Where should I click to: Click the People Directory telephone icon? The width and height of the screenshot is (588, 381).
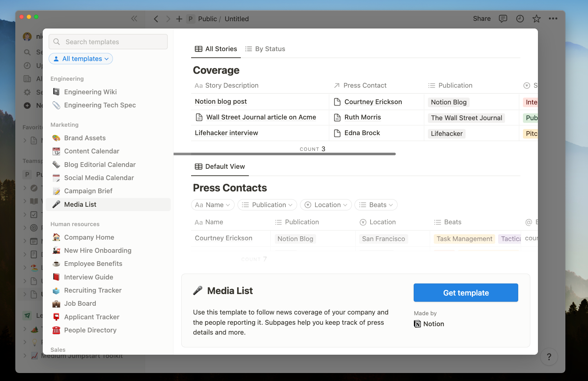click(x=56, y=330)
